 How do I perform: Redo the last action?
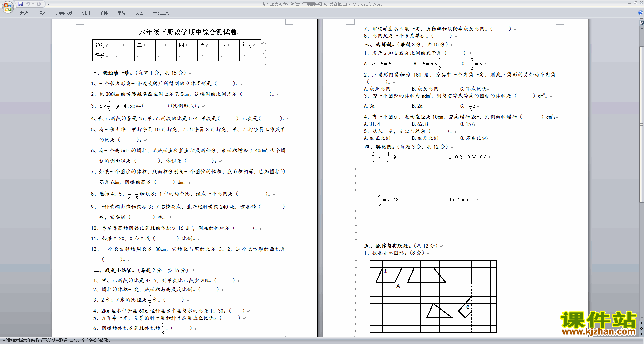coord(39,4)
